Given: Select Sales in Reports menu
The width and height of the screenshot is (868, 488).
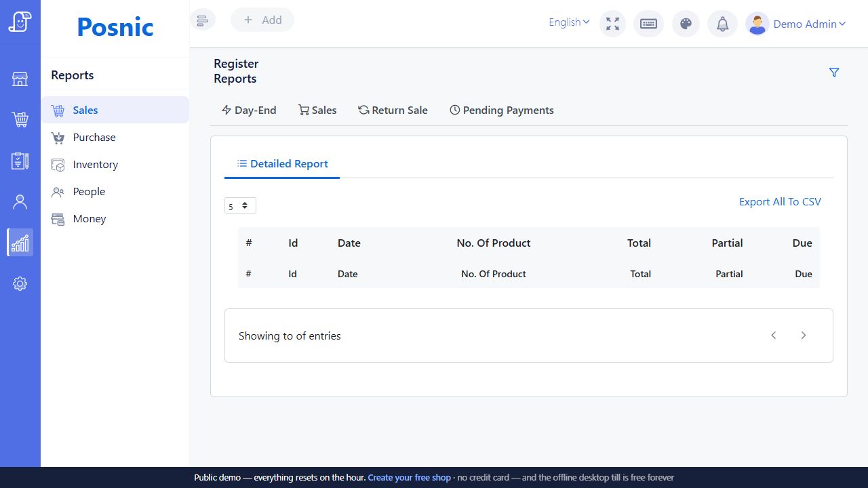Looking at the screenshot, I should [x=115, y=110].
